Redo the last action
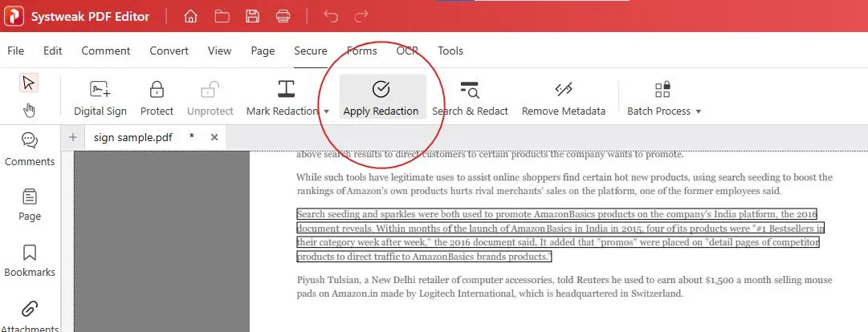Viewport: 868px width, 332px height. pyautogui.click(x=361, y=17)
